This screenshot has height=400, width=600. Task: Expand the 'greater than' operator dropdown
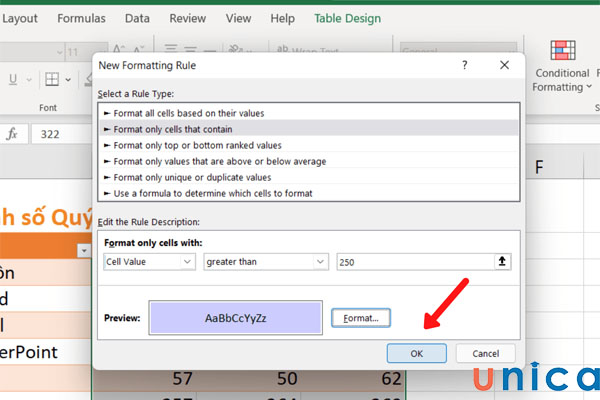[x=266, y=261]
